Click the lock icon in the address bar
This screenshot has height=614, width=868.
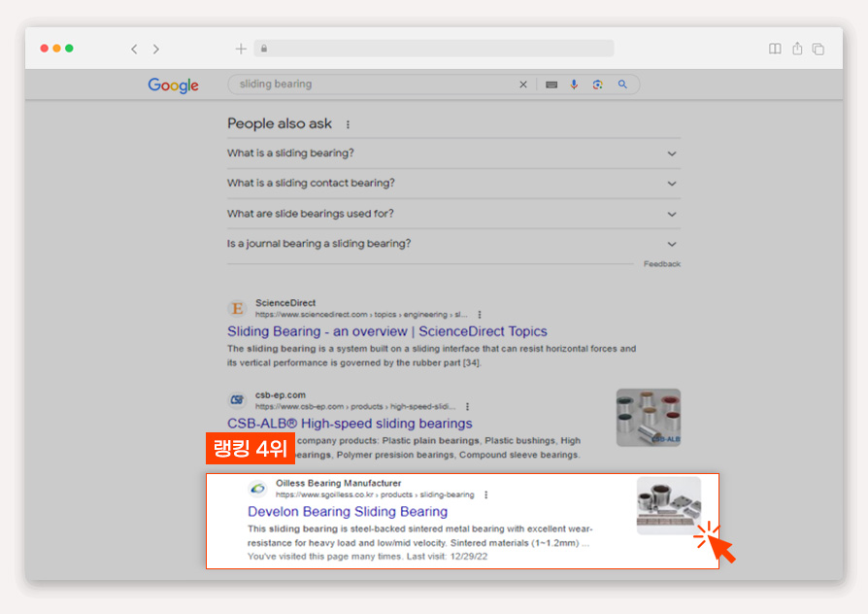coord(264,49)
